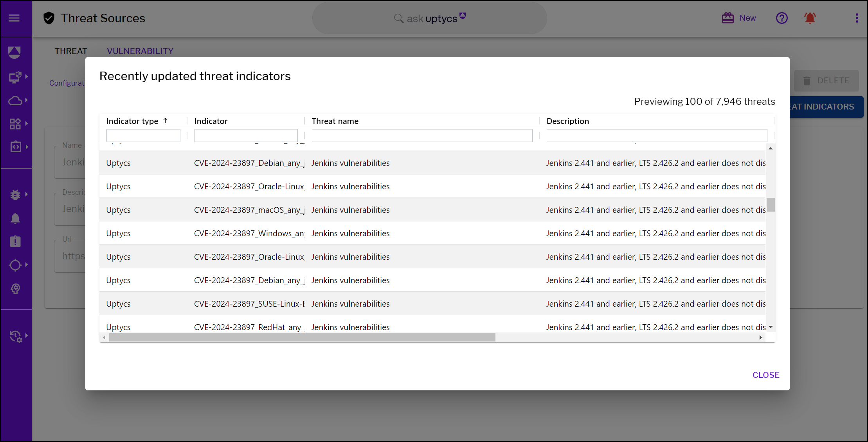Click the CLOSE button on the dialog
Screen dimensions: 868x442
[765, 375]
